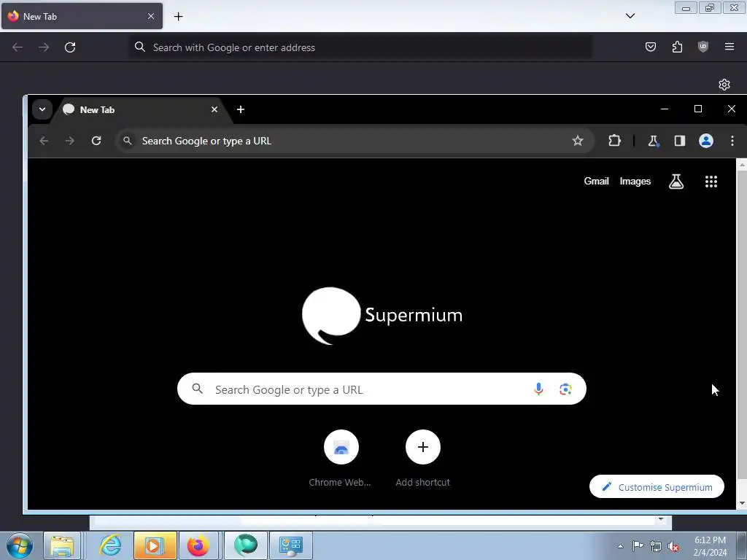Maximize the Supermium window

[x=698, y=109]
